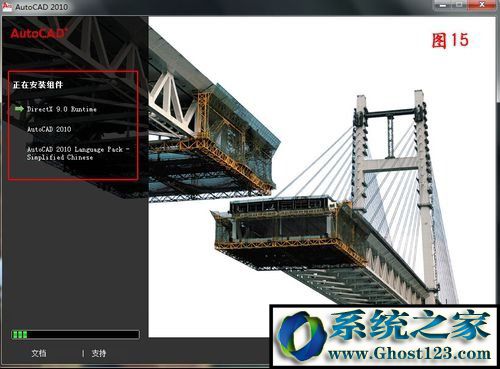Screen dimensions: 500x369
Task: Click the green arrow beside DirectX 9.0 Runtime
Action: tap(19, 109)
